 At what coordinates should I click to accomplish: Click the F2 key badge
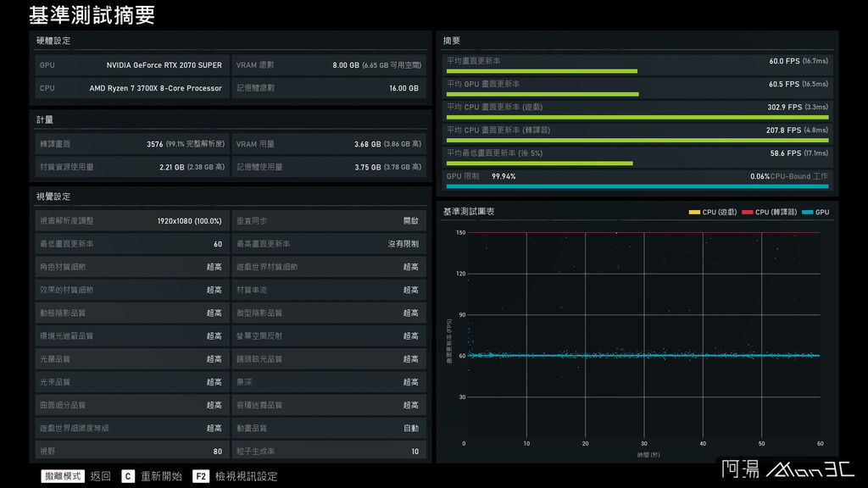pyautogui.click(x=201, y=476)
